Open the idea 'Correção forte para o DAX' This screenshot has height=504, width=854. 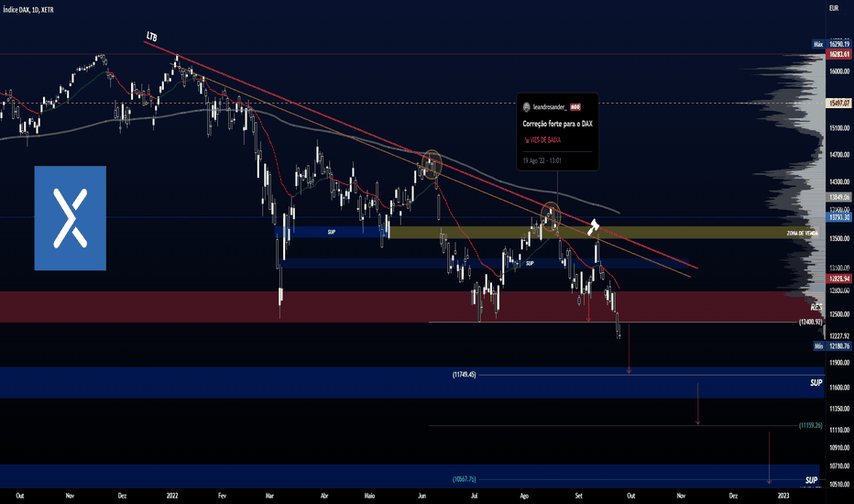(558, 124)
